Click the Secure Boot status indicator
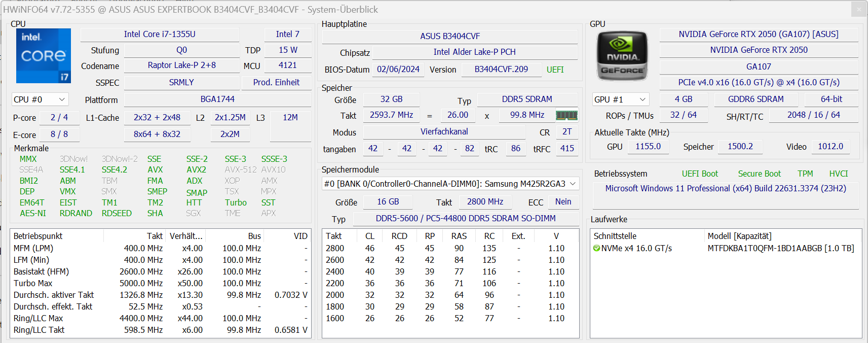The image size is (868, 343). tap(759, 174)
